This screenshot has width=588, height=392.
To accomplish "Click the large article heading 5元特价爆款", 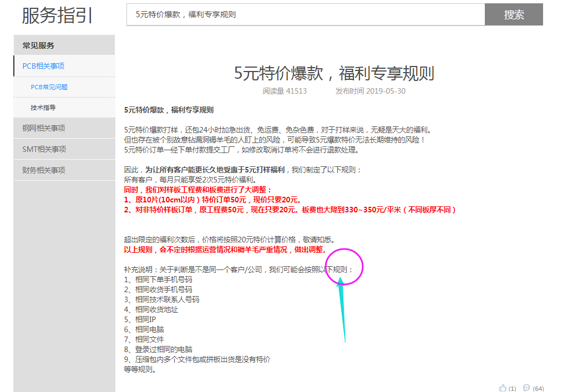I will tap(333, 73).
